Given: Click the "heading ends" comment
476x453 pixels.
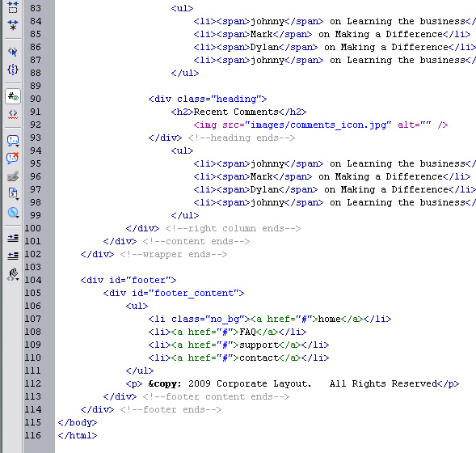Looking at the screenshot, I should (242, 138).
